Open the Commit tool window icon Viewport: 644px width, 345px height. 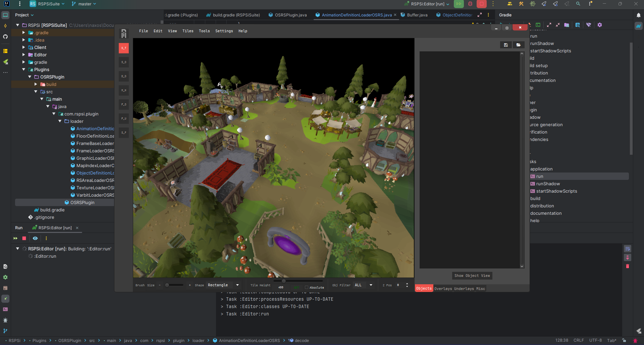tap(5, 26)
